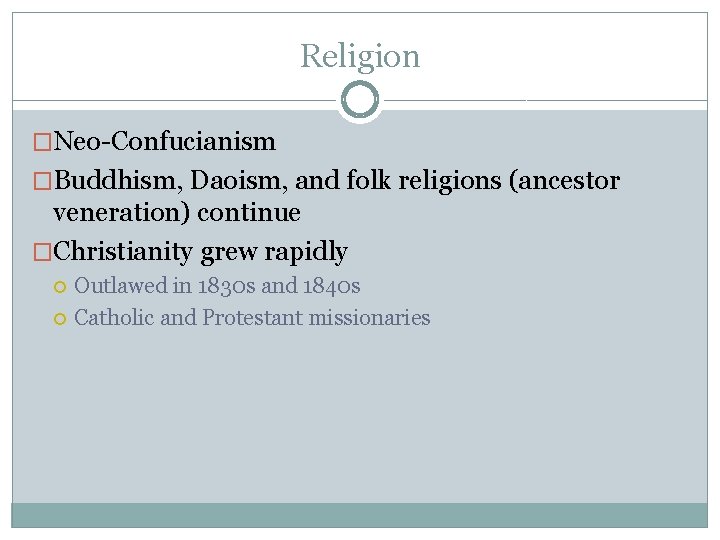
Task: Click the square bullet before Christianity
Action: pyautogui.click(x=42, y=251)
